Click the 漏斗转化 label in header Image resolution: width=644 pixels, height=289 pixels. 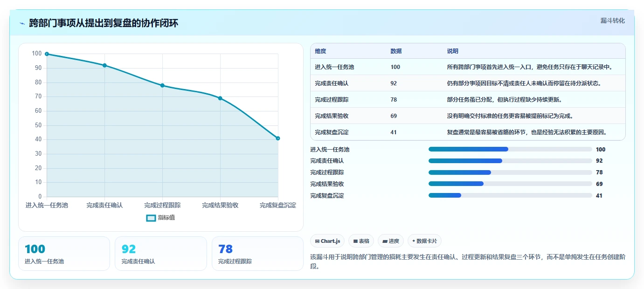(x=612, y=21)
